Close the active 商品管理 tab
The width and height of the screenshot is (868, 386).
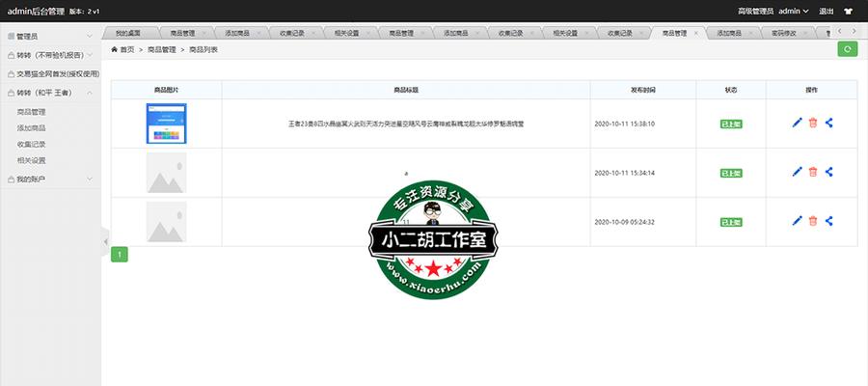tap(695, 33)
